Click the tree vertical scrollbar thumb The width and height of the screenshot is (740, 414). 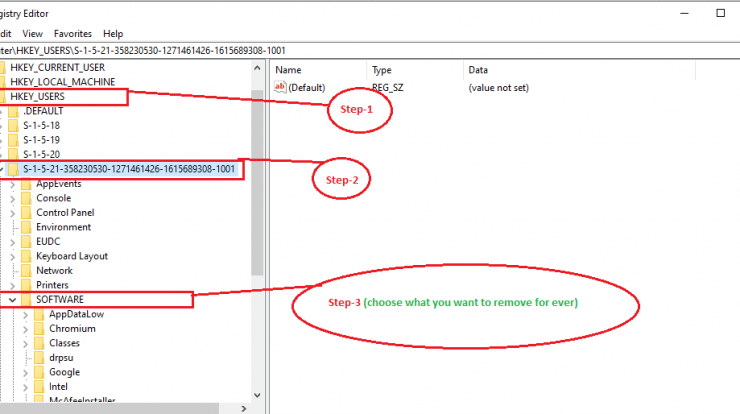coord(257,182)
